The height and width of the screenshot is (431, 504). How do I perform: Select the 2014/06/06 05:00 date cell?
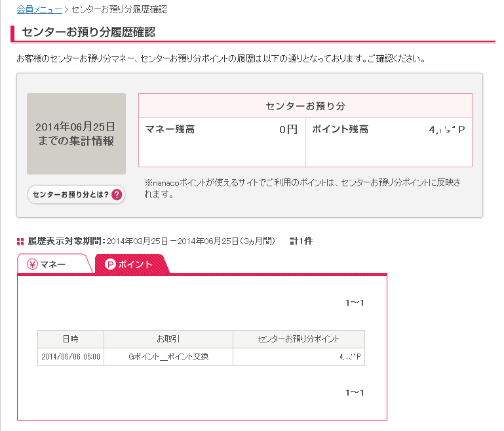coord(70,357)
